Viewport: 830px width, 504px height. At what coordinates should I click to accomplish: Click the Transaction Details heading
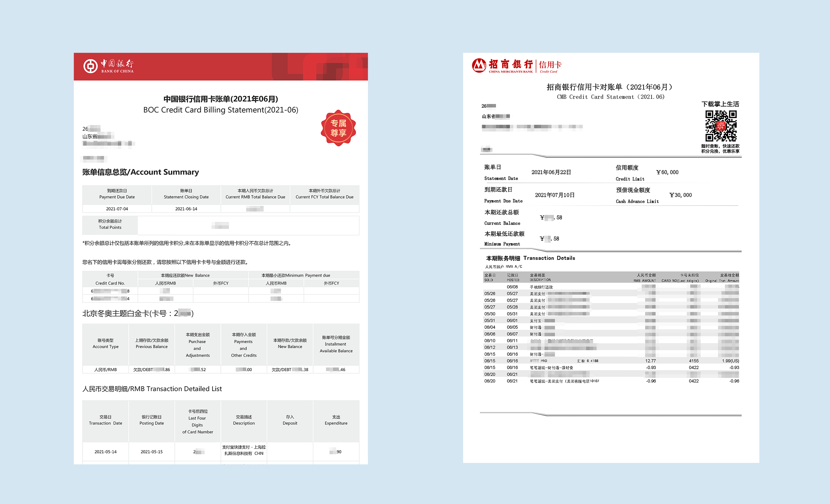tap(530, 258)
